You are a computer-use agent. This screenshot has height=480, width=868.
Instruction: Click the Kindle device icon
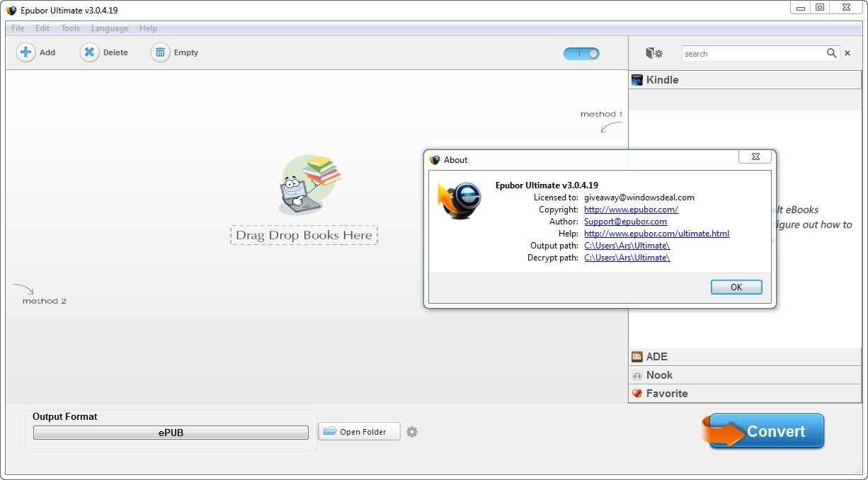tap(637, 80)
